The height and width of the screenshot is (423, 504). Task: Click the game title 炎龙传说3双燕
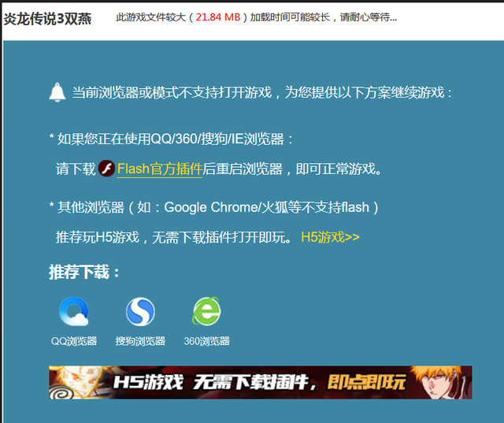pos(47,19)
